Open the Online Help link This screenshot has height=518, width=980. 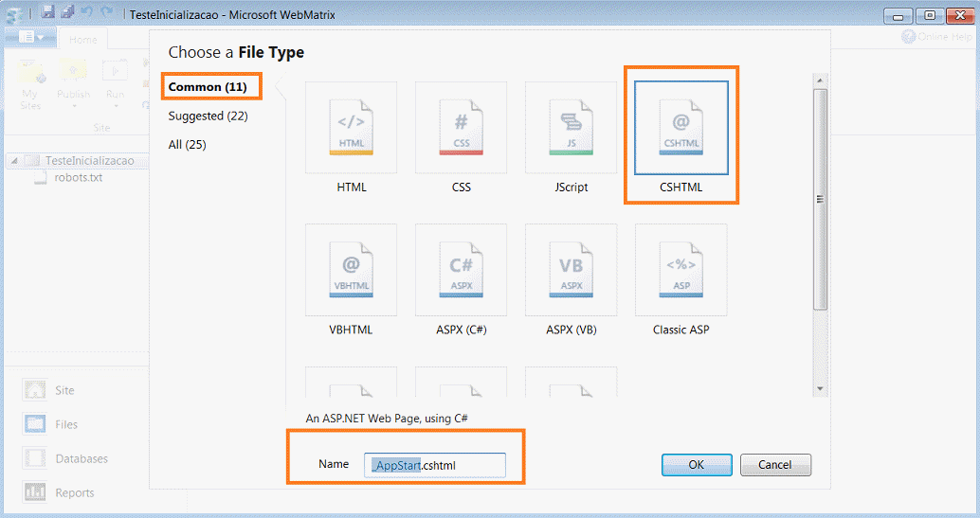pos(936,37)
